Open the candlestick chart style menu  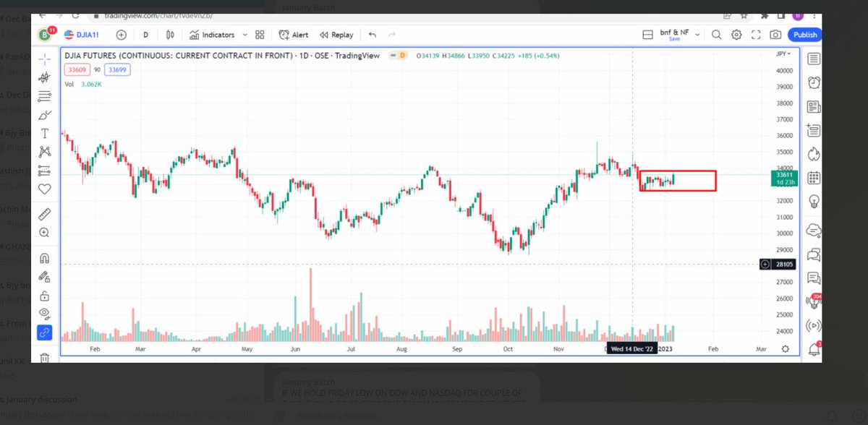tap(170, 34)
